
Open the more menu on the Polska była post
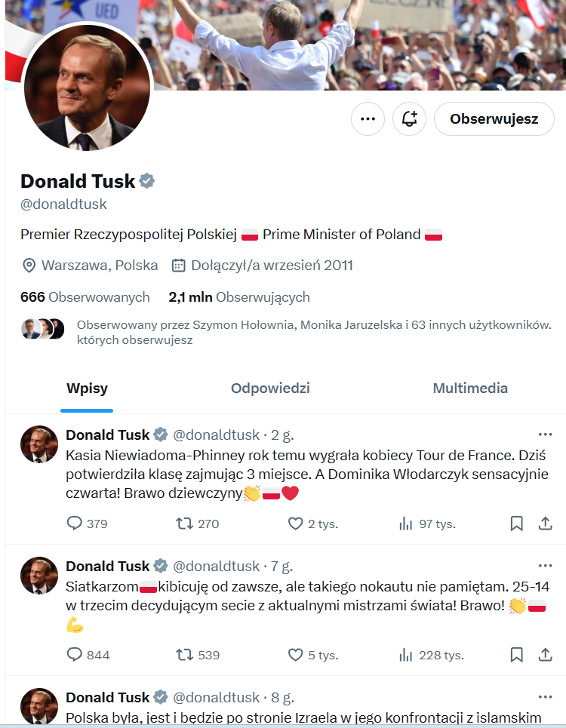[545, 697]
